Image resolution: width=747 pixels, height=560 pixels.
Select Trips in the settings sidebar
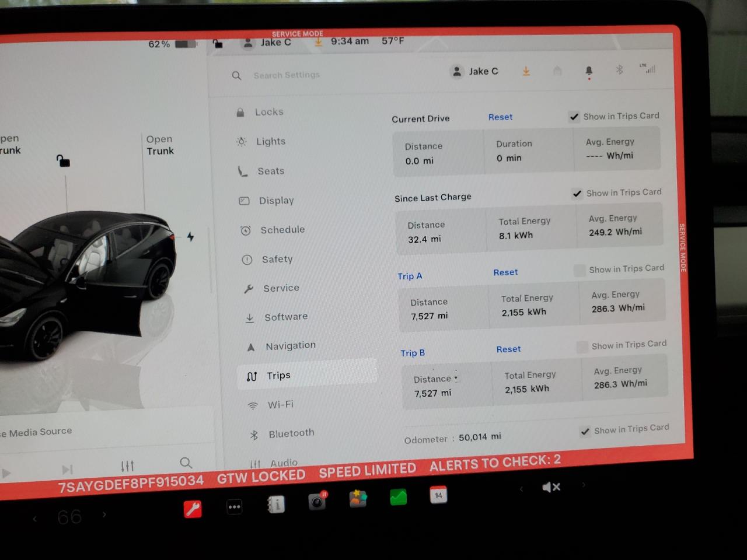278,376
